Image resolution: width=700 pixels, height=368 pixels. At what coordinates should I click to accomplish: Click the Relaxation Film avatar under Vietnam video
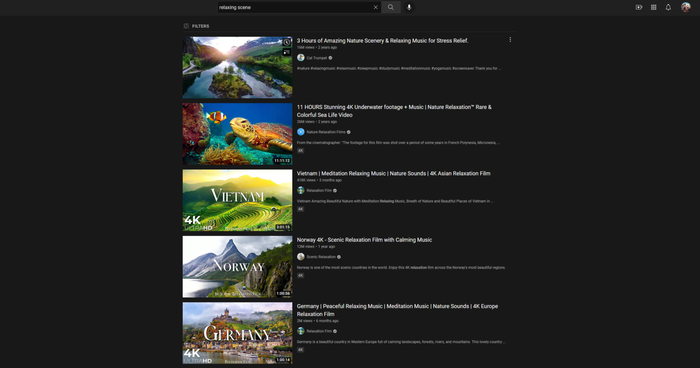pyautogui.click(x=301, y=190)
